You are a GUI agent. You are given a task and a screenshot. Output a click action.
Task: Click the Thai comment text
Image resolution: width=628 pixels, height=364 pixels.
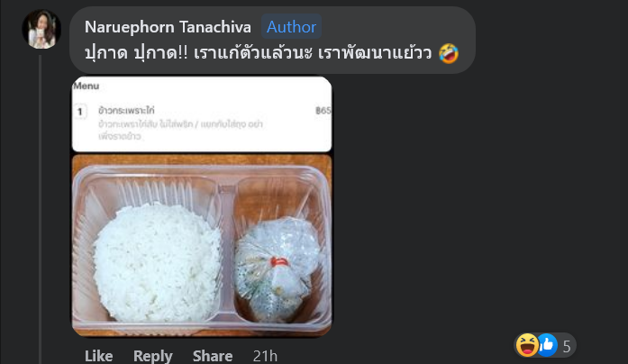pyautogui.click(x=258, y=53)
